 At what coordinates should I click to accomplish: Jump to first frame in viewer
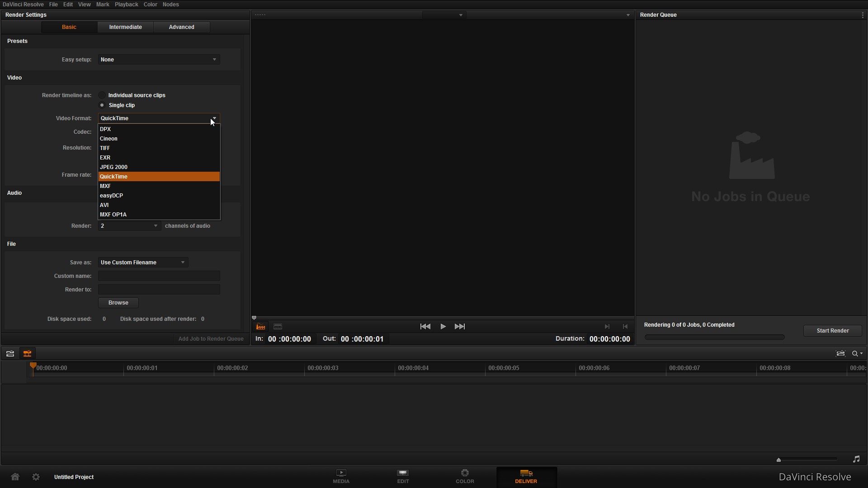point(425,326)
